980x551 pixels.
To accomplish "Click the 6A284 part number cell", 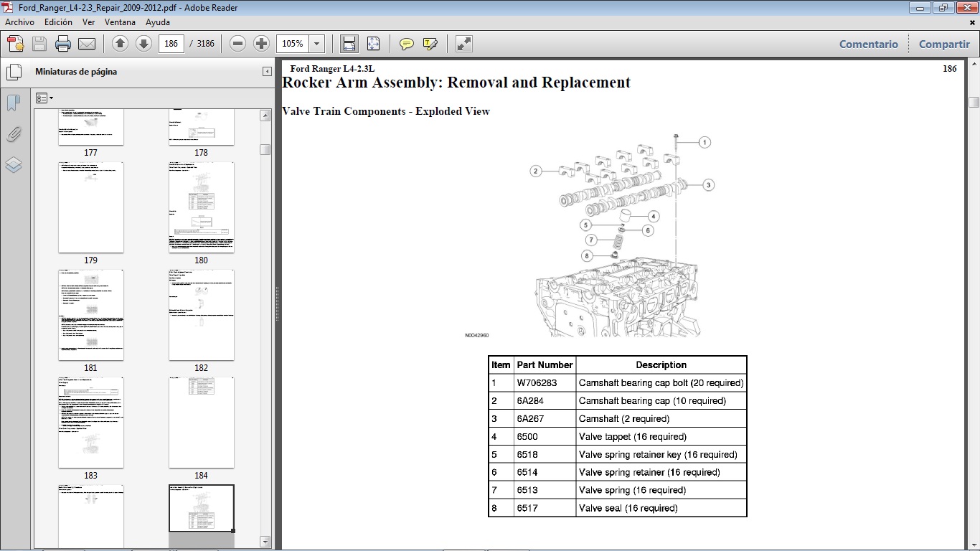I will (x=545, y=400).
